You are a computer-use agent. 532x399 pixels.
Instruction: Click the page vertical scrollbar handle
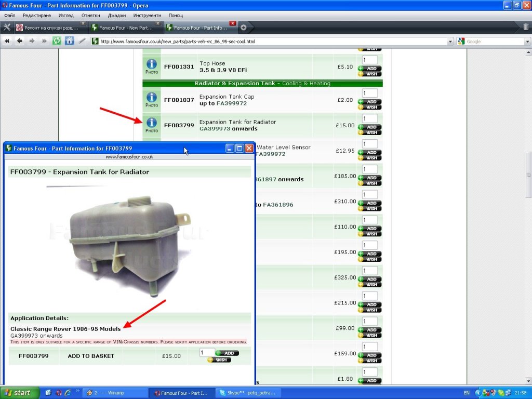(528, 175)
